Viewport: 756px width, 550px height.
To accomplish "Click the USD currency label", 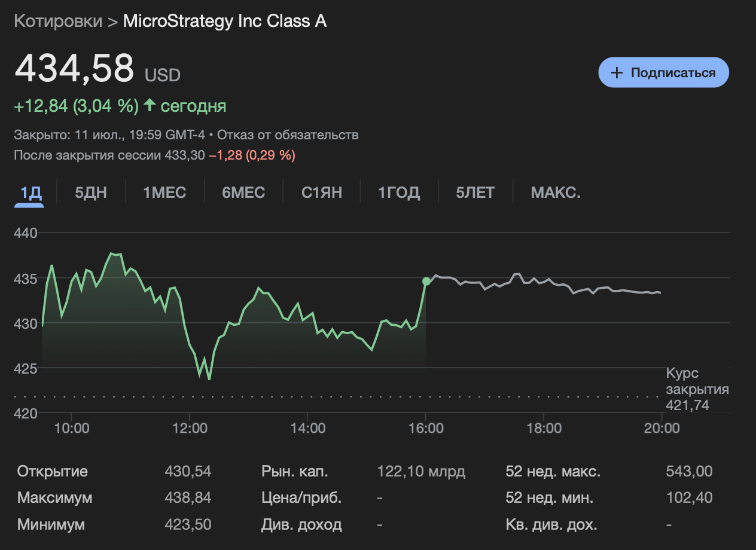I will (162, 75).
